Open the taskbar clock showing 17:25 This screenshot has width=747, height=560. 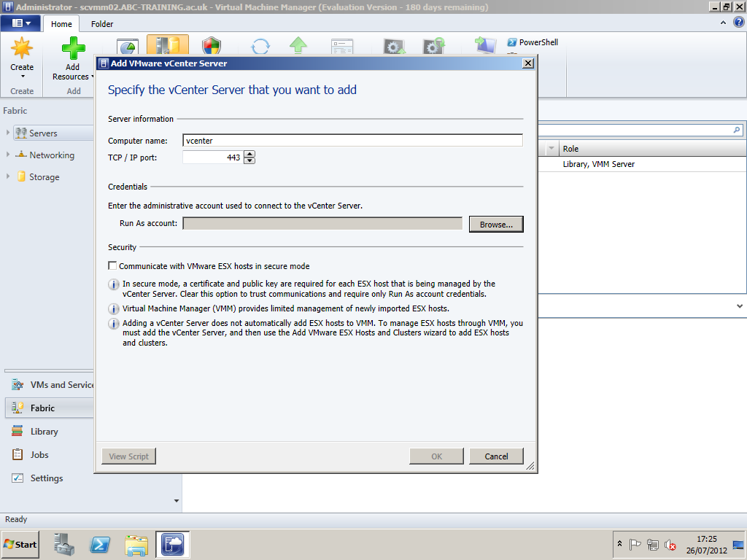[x=706, y=544]
